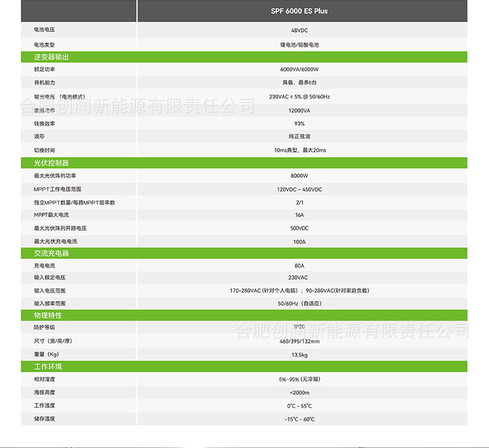Click the 120VDC ~ 450VDC value
The image size is (489, 448).
click(x=299, y=189)
